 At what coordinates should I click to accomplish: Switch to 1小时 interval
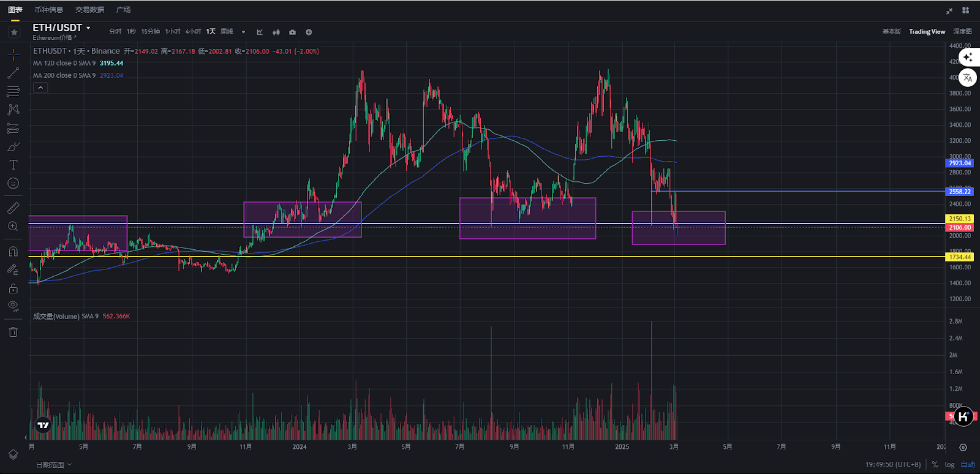[173, 32]
